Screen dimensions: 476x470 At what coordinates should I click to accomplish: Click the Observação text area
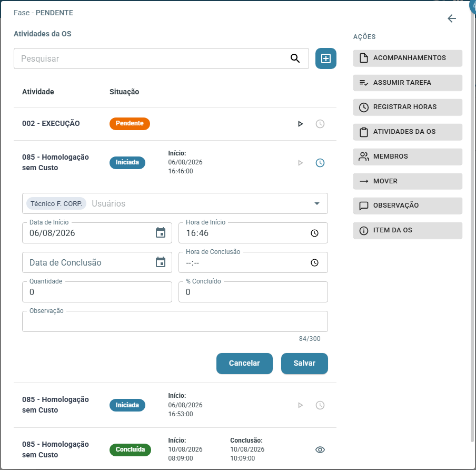click(x=175, y=321)
